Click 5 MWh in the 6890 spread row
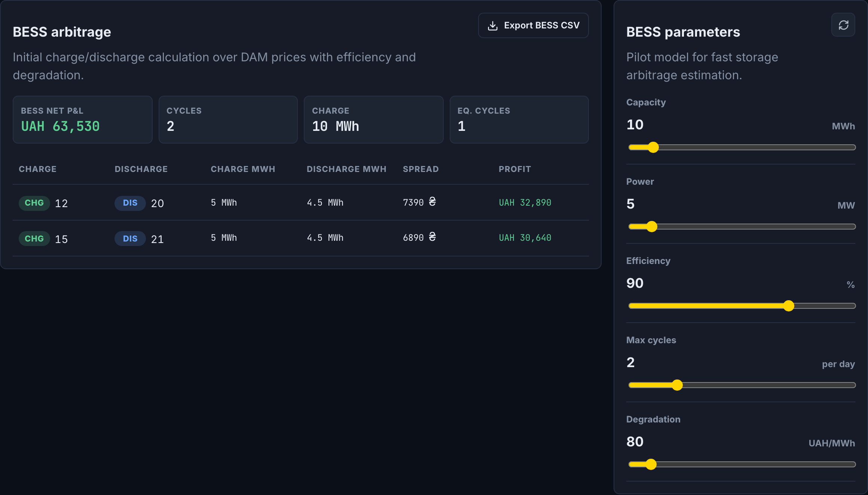Viewport: 868px width, 495px height. [224, 238]
